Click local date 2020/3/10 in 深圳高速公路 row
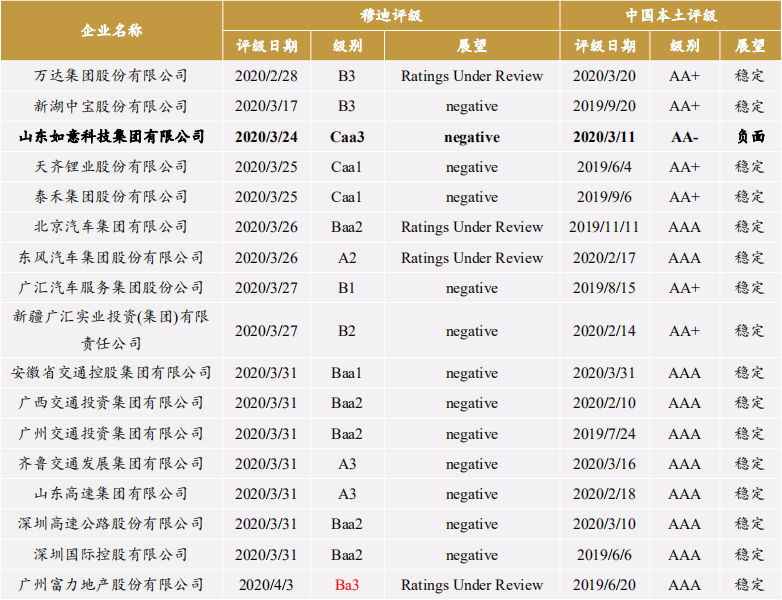 pyautogui.click(x=604, y=524)
